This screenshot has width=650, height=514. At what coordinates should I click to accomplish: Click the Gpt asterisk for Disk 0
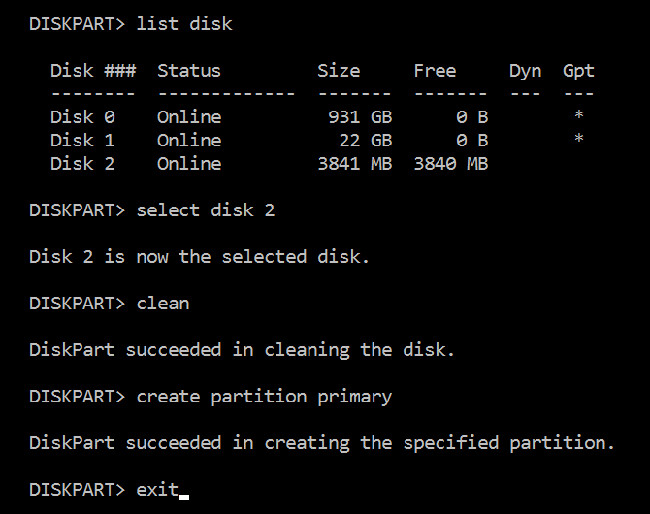[578, 117]
